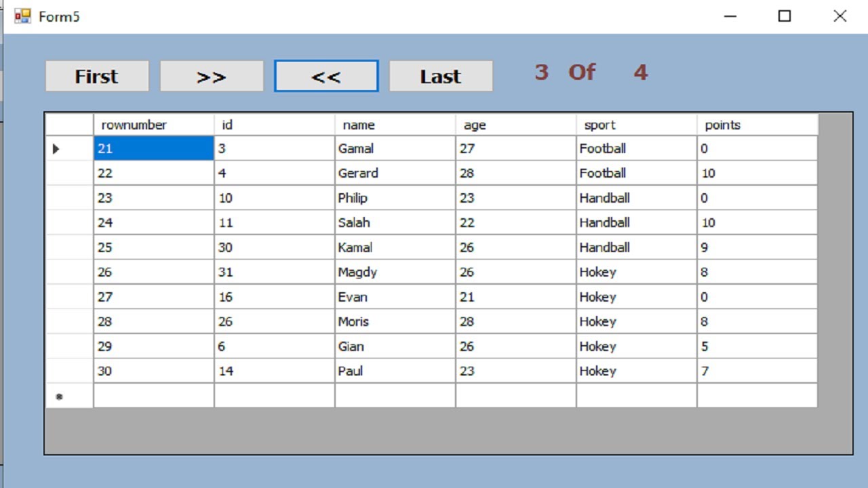Viewport: 868px width, 488px height.
Task: Select Magdy's sport cell Hokey
Action: [x=637, y=272]
